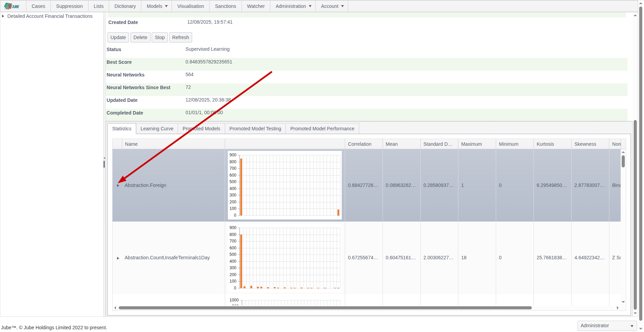
Task: Switch to the Promoted Model Testing tab
Action: [255, 129]
